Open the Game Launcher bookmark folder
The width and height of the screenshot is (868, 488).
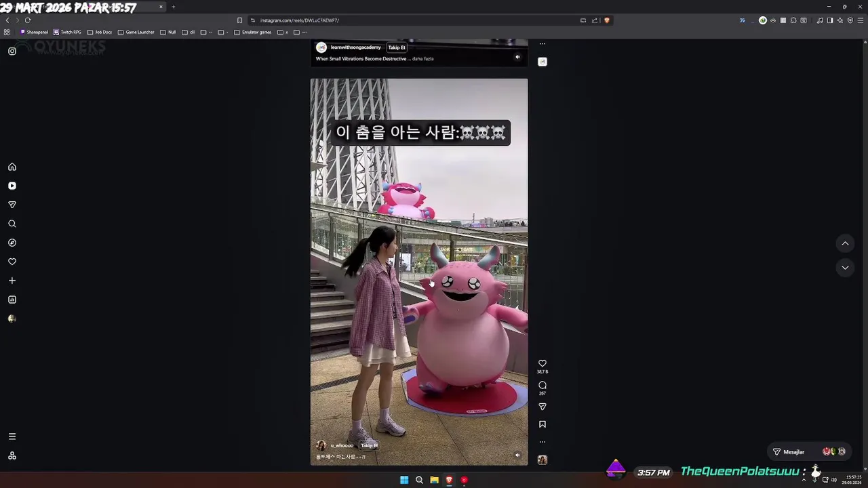[x=136, y=32]
